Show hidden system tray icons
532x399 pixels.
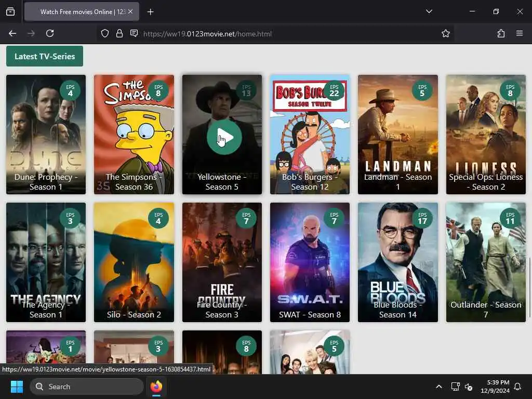pyautogui.click(x=438, y=387)
